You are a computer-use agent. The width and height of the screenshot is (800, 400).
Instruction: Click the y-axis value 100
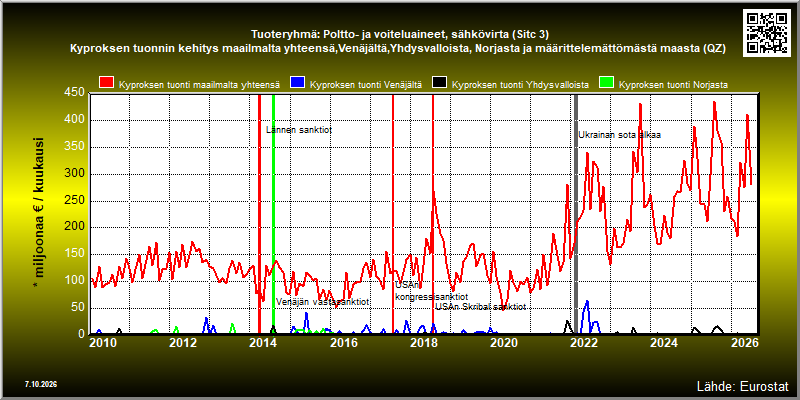point(75,281)
